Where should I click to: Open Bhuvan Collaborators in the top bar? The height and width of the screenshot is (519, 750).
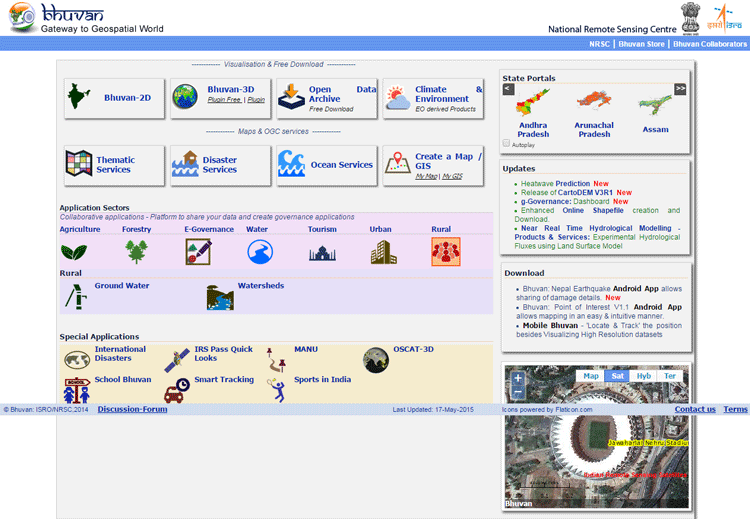point(710,44)
